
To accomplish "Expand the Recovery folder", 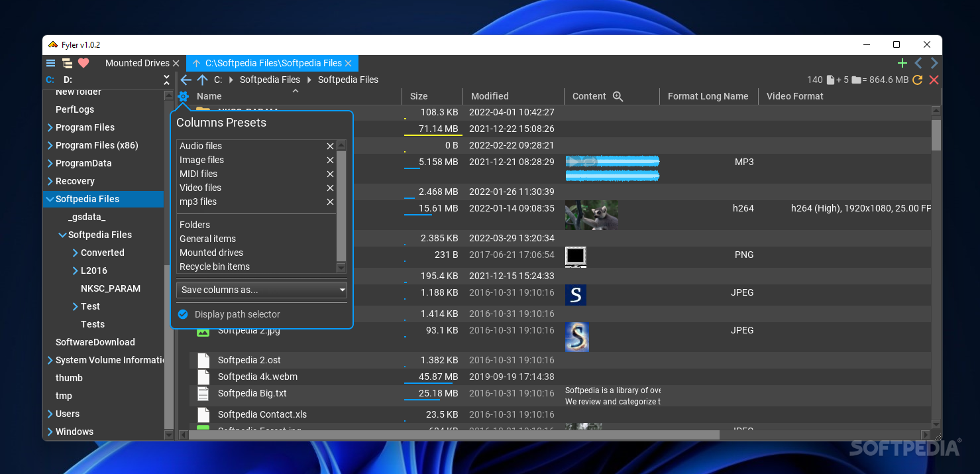I will tap(50, 181).
